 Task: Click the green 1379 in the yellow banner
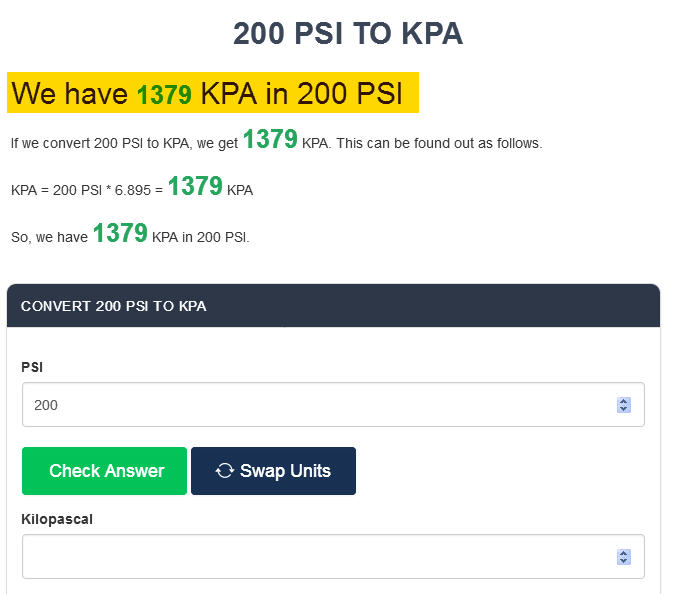(164, 95)
